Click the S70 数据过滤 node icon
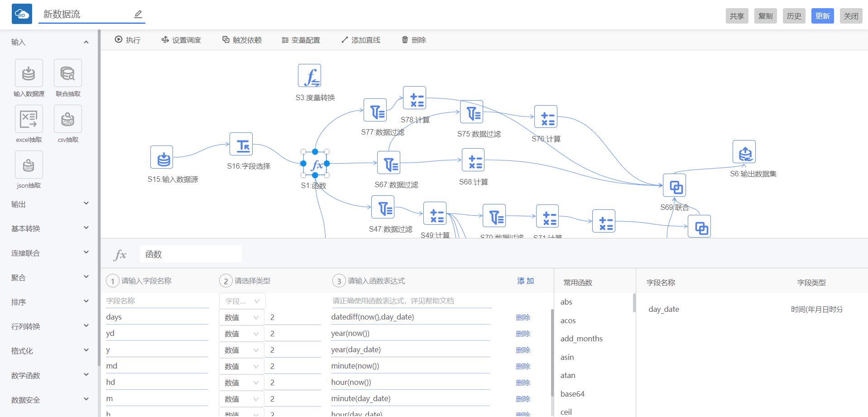 [x=494, y=216]
